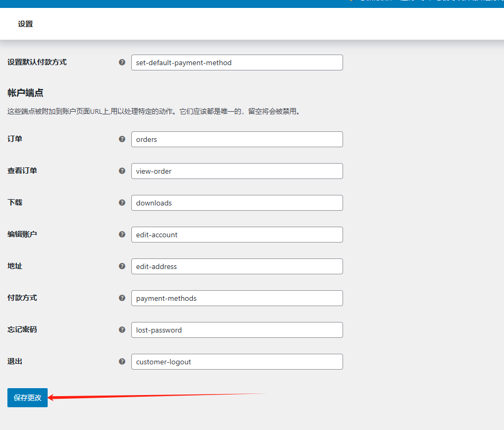Select the downloads endpoint input
504x430 pixels.
[x=237, y=203]
